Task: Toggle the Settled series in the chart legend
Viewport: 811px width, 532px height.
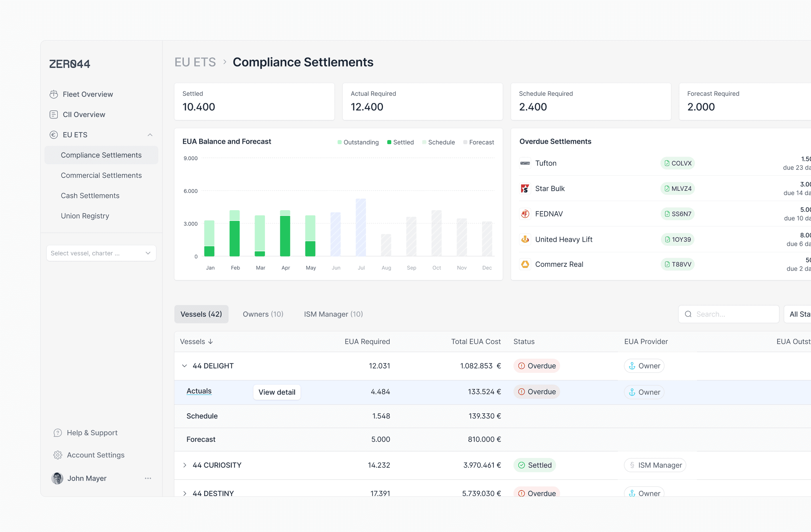Action: click(400, 142)
